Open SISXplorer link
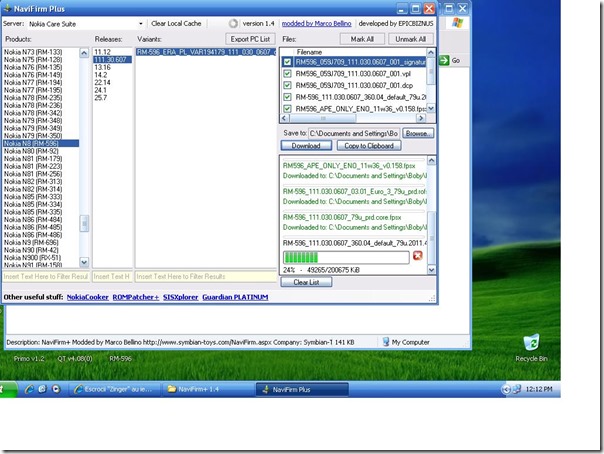Viewport: 604px width, 454px height. (x=180, y=297)
